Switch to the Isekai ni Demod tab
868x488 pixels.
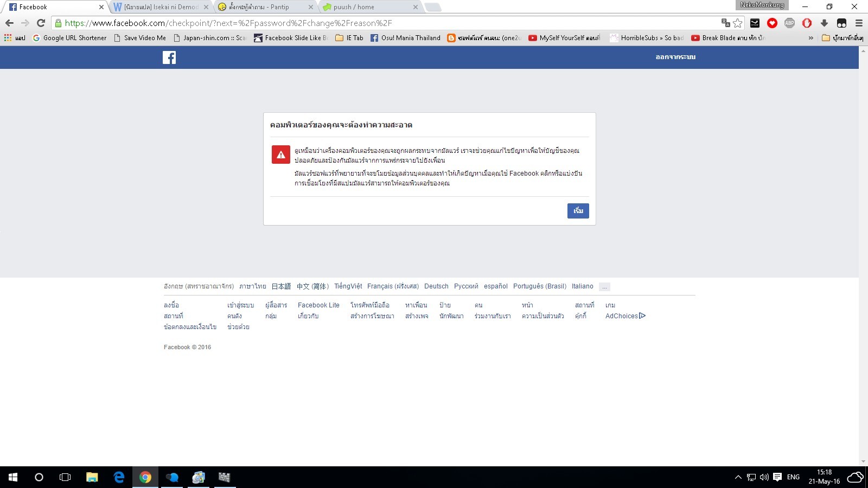coord(160,7)
